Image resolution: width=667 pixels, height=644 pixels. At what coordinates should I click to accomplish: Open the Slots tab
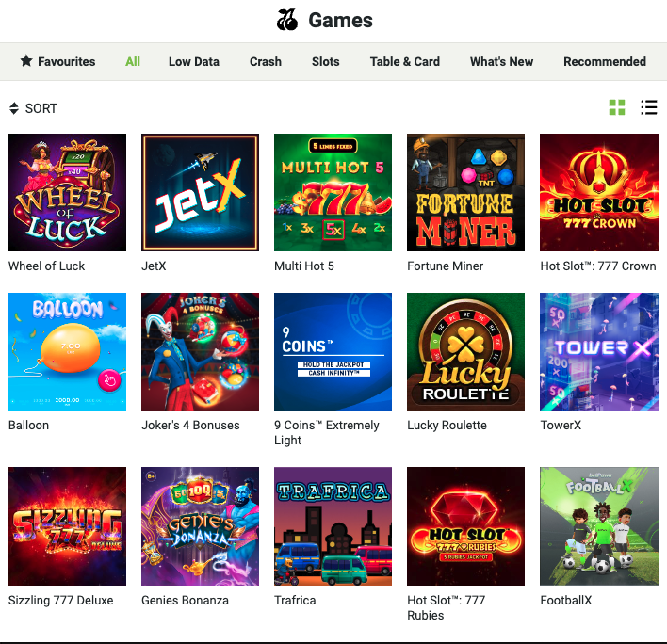coord(325,61)
